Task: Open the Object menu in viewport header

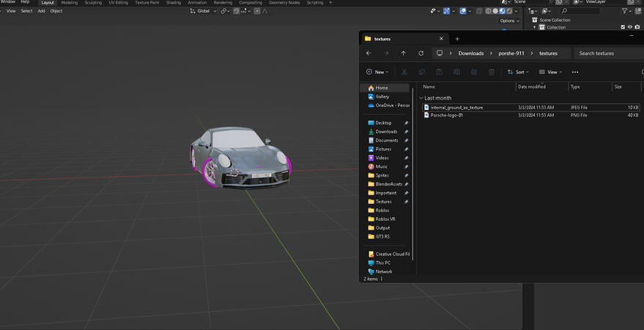Action: [x=56, y=11]
